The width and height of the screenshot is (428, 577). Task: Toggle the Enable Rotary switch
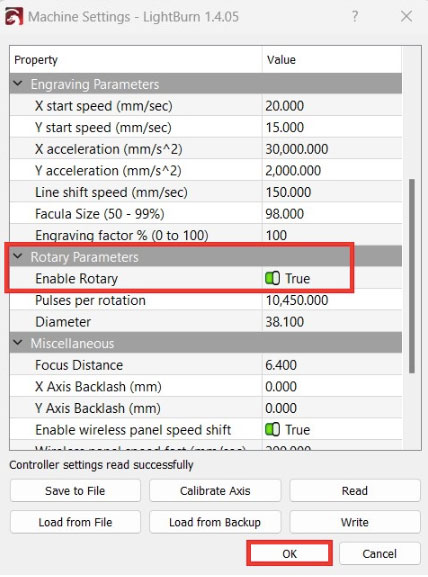coord(272,278)
